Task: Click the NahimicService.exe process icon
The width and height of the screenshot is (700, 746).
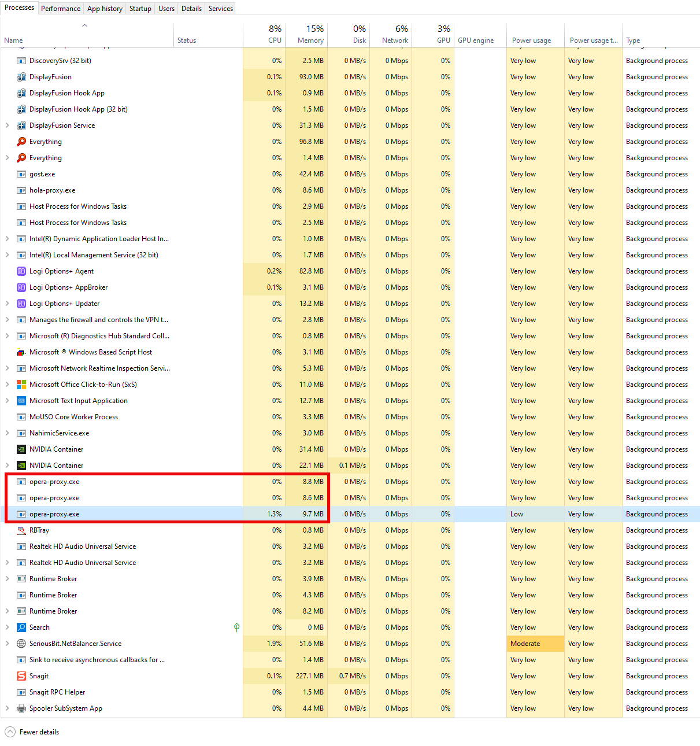Action: 21,433
